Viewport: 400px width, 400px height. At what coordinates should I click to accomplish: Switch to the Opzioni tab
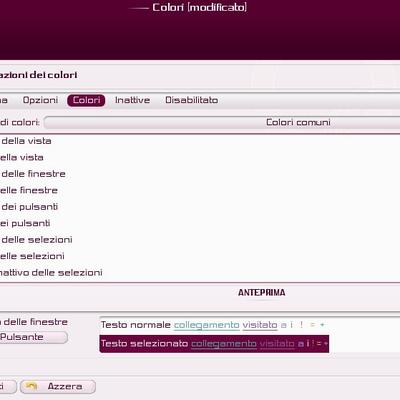tap(40, 100)
